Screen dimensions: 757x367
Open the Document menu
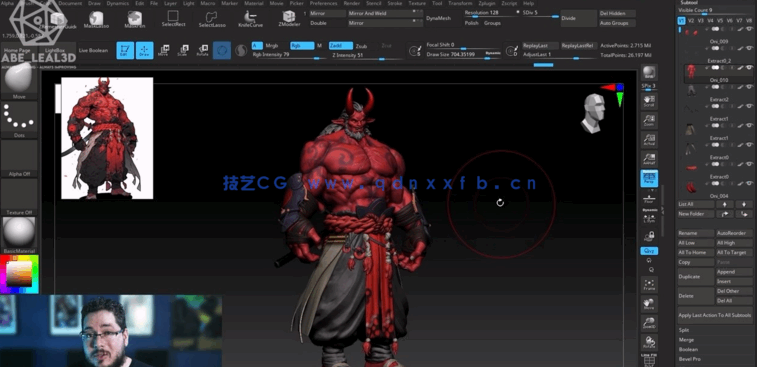[70, 3]
